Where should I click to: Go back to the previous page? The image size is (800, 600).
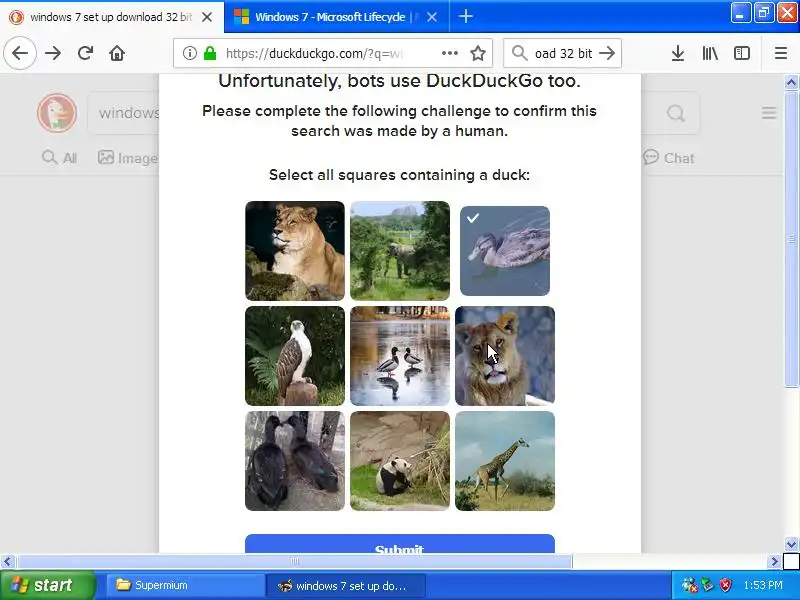coord(20,53)
